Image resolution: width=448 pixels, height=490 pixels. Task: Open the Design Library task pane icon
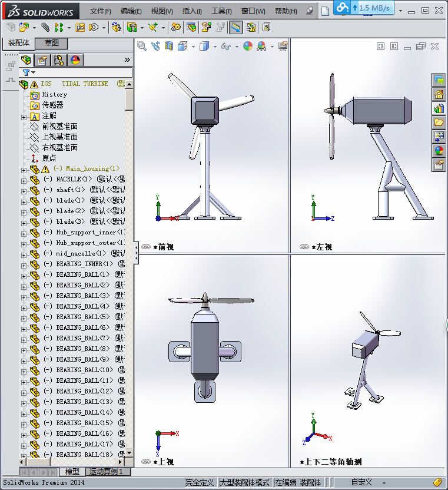coord(439,108)
